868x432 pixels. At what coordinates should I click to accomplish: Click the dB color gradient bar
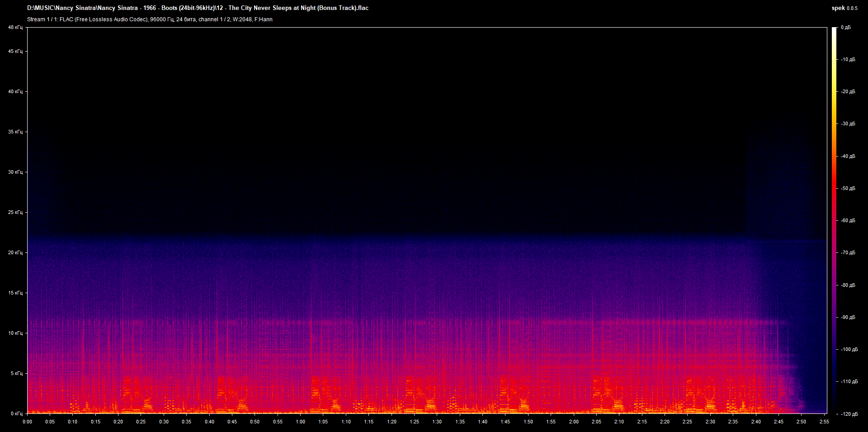click(834, 220)
